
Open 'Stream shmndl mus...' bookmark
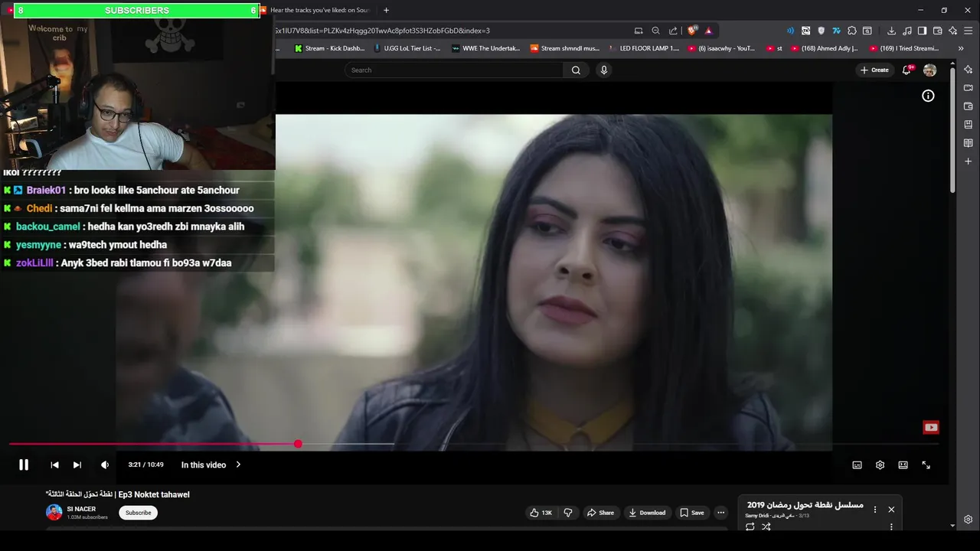(565, 48)
